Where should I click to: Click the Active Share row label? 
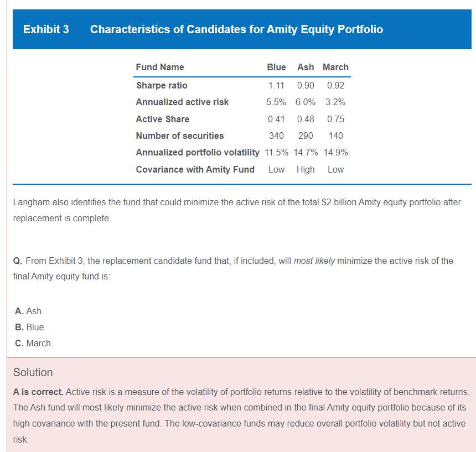point(163,119)
